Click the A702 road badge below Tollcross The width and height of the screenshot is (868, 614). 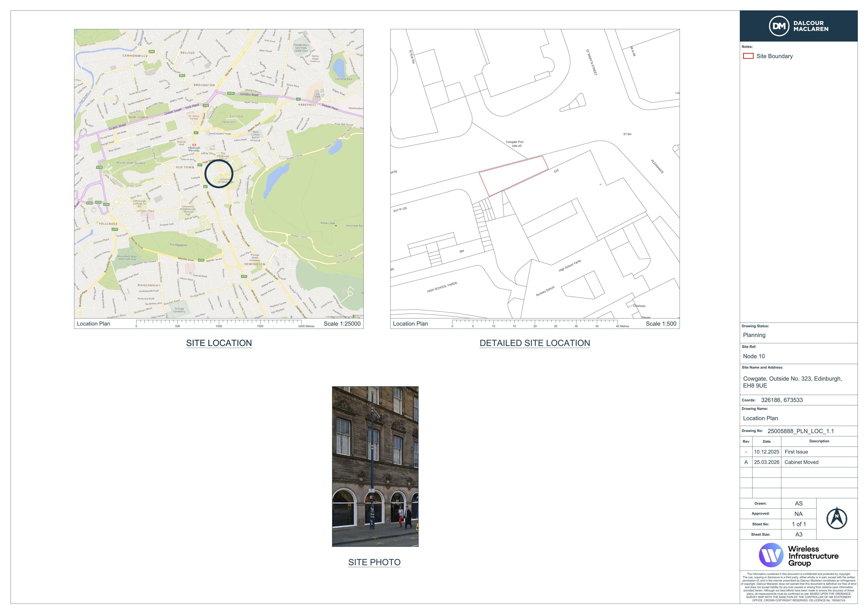pyautogui.click(x=115, y=229)
